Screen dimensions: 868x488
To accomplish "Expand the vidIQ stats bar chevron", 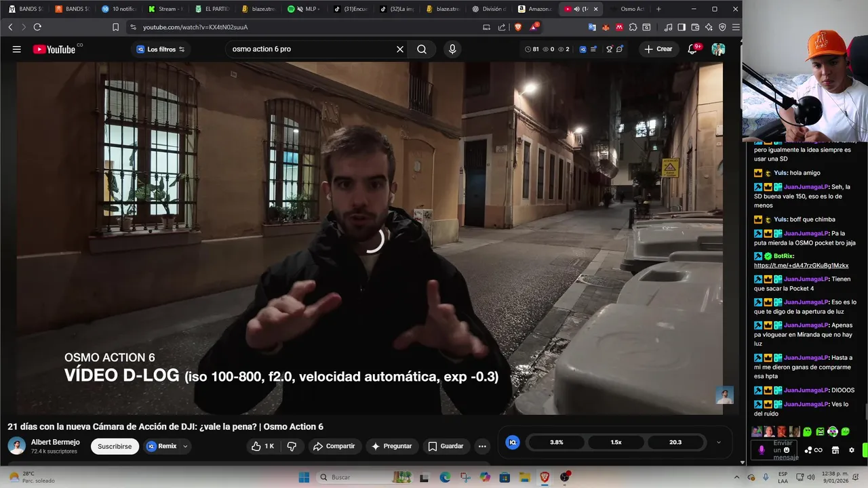I will pos(719,443).
